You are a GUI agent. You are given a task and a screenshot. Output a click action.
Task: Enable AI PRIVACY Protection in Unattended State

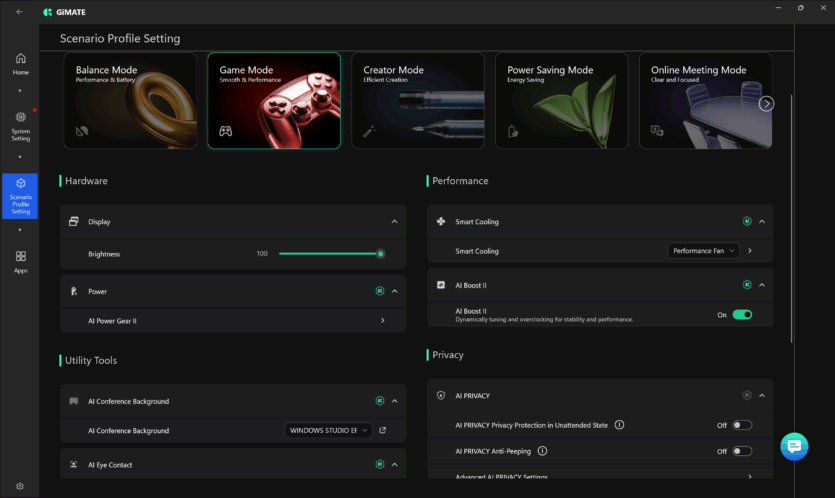point(741,425)
